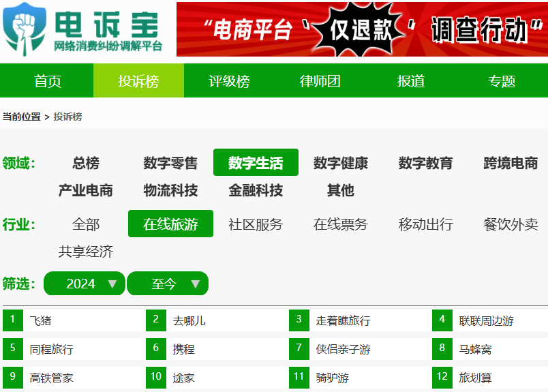
Task: Choose the 跨境电商 domain filter
Action: click(x=511, y=164)
